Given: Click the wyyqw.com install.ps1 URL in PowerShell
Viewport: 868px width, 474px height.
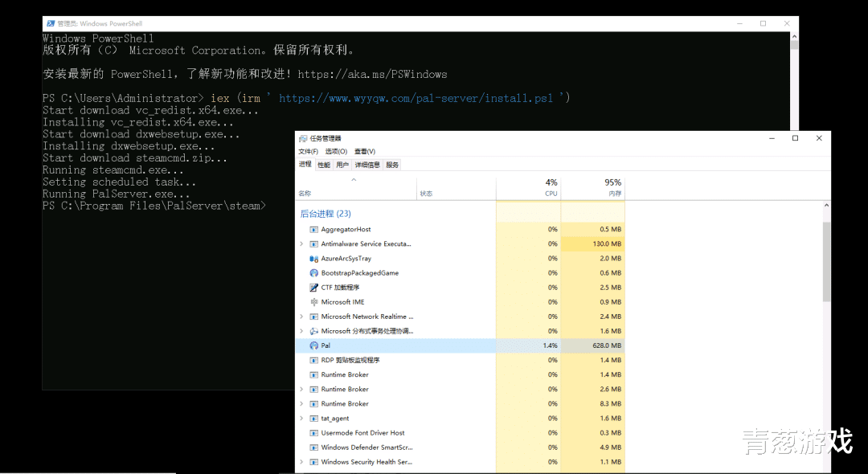Looking at the screenshot, I should [416, 99].
